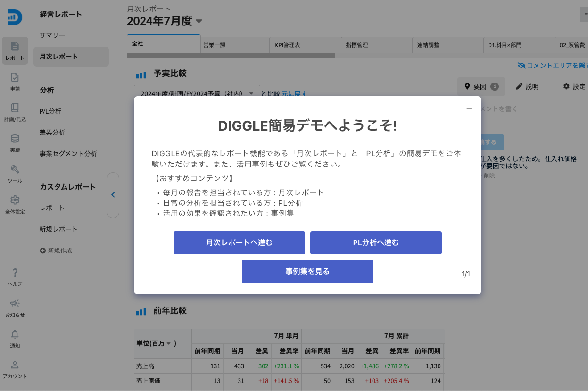The width and height of the screenshot is (588, 391).
Task: Switch to the 連結調整 tab
Action: coord(448,45)
